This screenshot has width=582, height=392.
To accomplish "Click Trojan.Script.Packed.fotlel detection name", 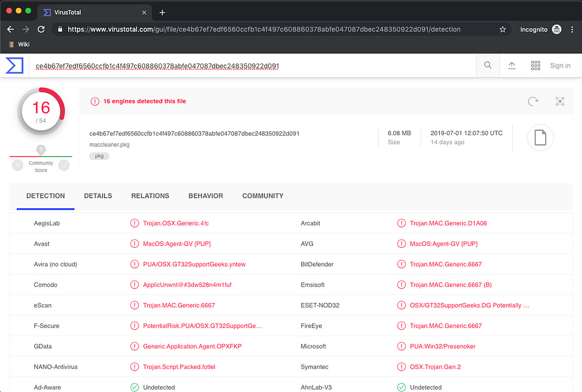I will tap(179, 367).
